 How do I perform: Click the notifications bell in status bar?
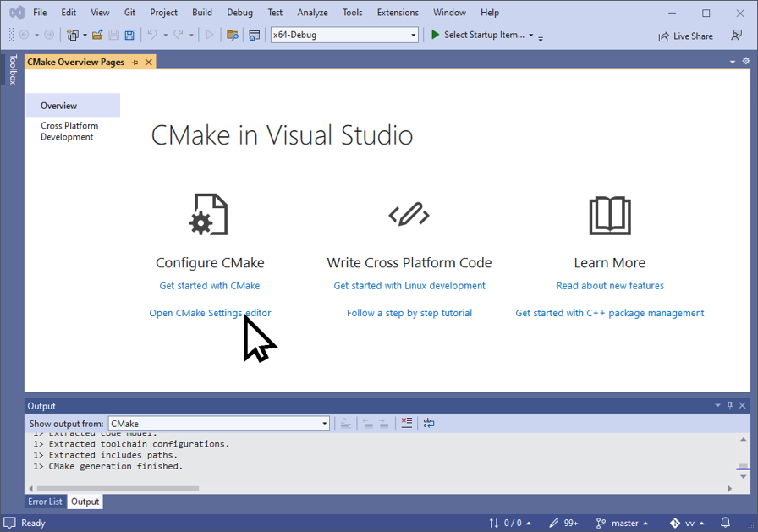[725, 523]
